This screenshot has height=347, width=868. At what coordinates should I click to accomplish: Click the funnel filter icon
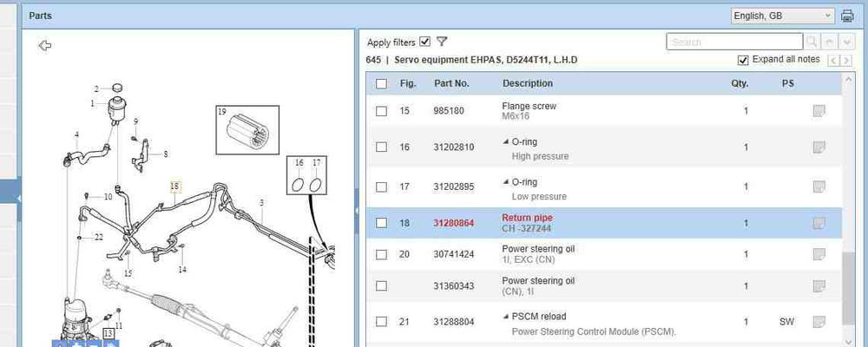[442, 42]
